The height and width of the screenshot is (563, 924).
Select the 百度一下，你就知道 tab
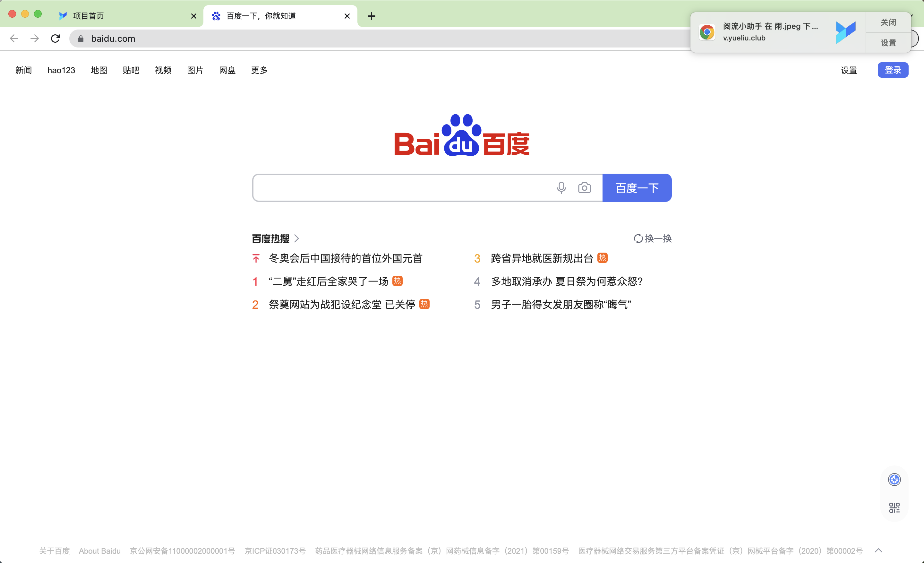(280, 16)
